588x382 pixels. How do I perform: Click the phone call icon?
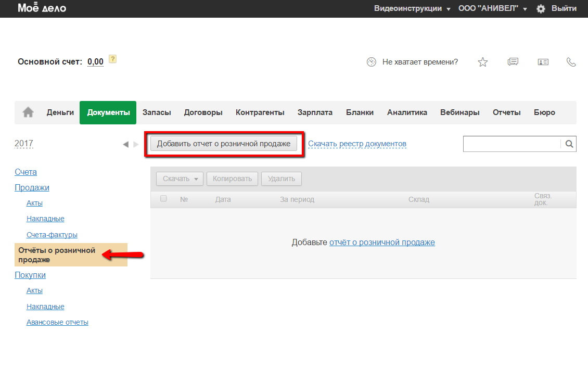571,62
